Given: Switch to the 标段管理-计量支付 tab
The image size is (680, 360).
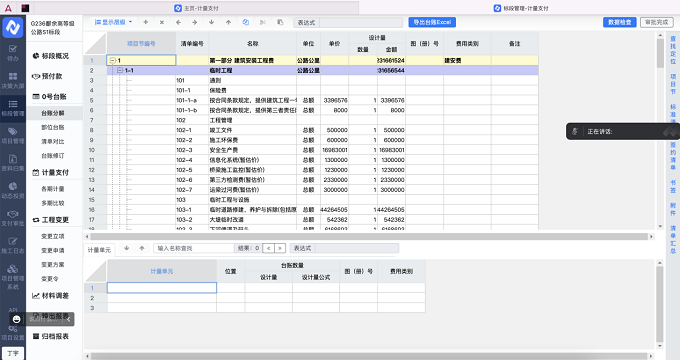Looking at the screenshot, I should pyautogui.click(x=521, y=8).
